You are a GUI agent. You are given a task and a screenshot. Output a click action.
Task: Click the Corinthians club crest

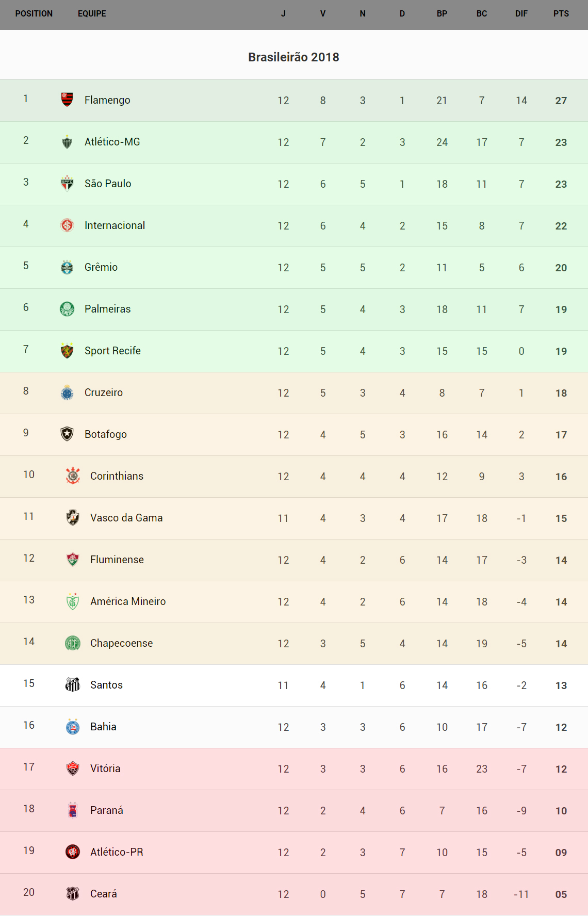(73, 476)
